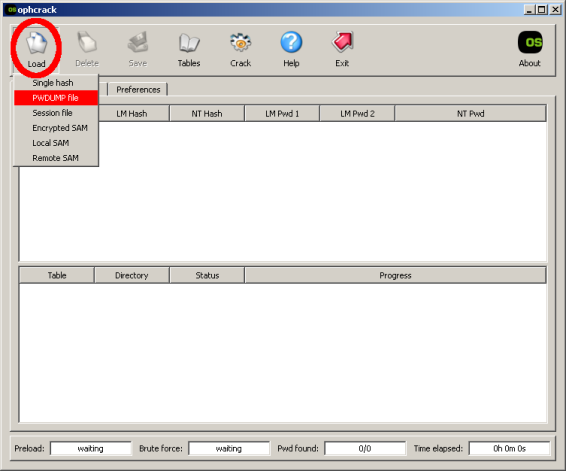This screenshot has width=566, height=471.
Task: Switch to the Preferences tab
Action: coord(138,90)
